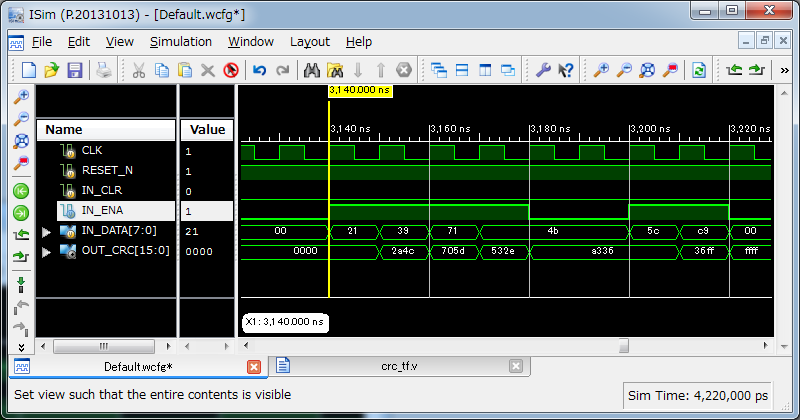Open the File menu

[42, 42]
